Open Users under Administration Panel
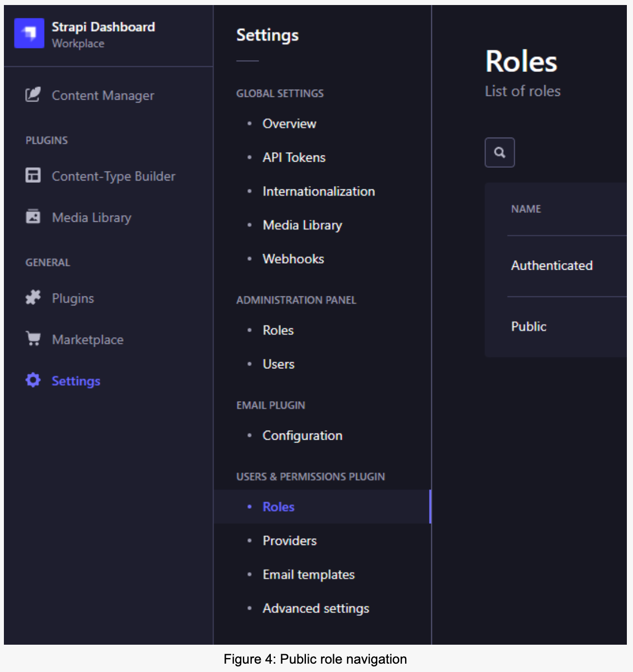633x672 pixels. 278,364
